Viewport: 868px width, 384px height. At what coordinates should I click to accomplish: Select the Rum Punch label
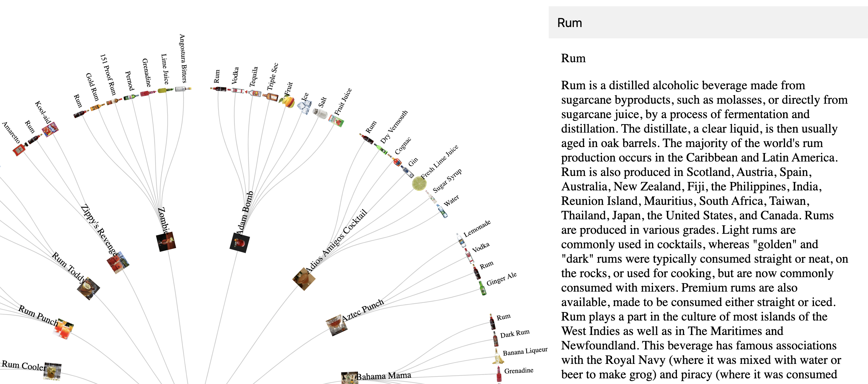click(x=38, y=315)
